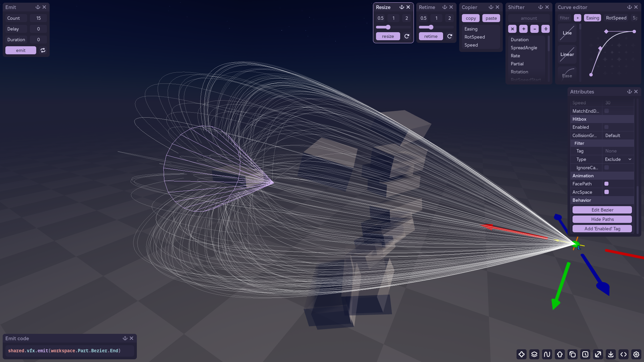644x362 pixels.
Task: Click the download icon in the bottom toolbar
Action: coord(610,354)
